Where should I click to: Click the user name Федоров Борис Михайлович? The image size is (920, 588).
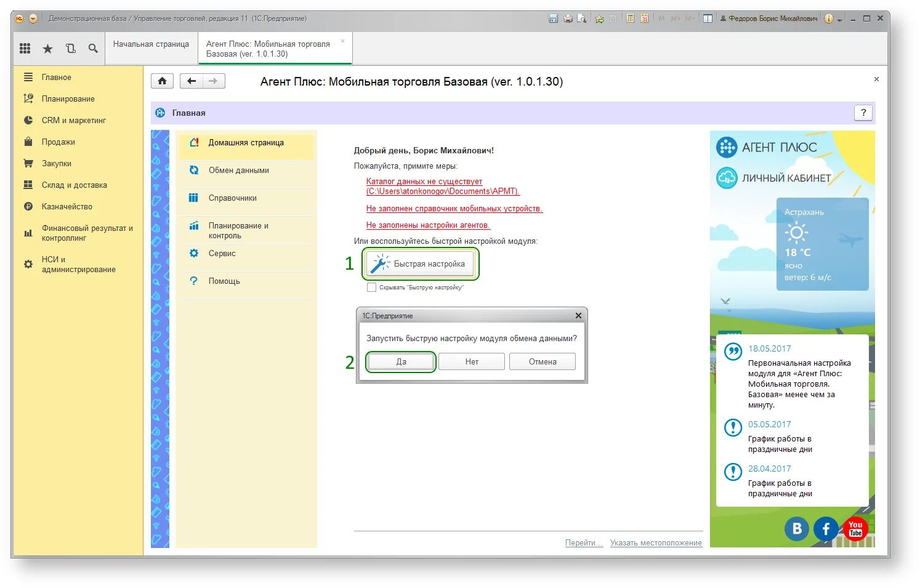(769, 18)
